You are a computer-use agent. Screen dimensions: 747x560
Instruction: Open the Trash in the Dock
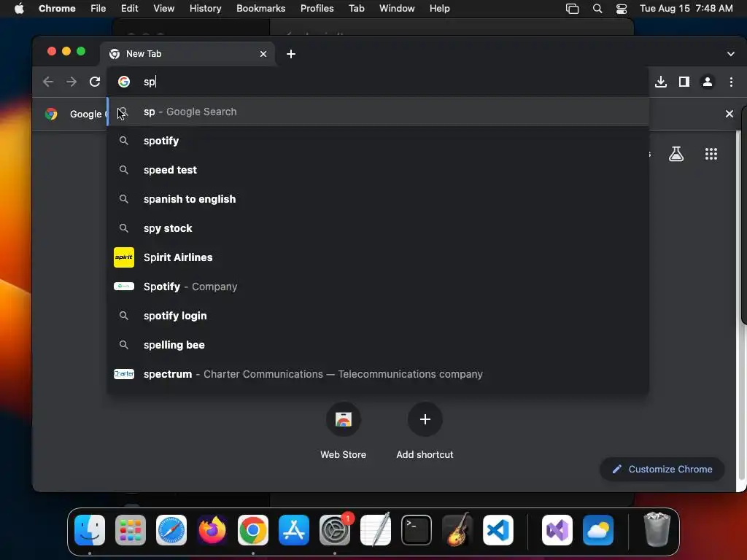tap(657, 529)
